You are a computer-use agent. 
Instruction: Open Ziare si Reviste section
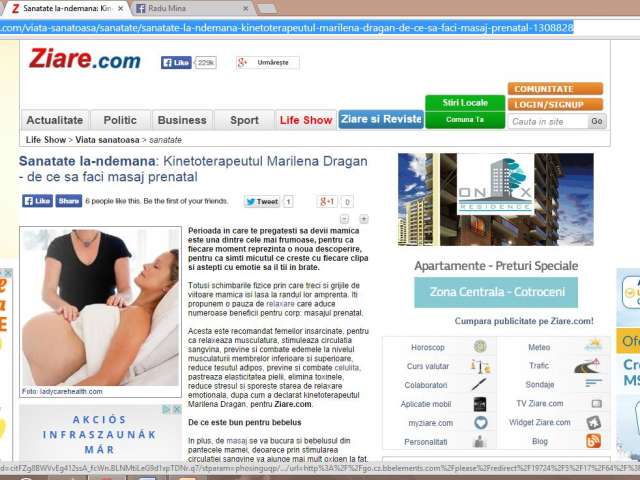[x=381, y=119]
